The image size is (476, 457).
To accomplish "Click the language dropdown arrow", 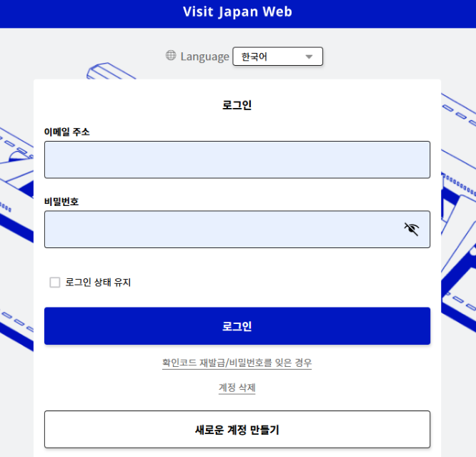I will tap(309, 56).
